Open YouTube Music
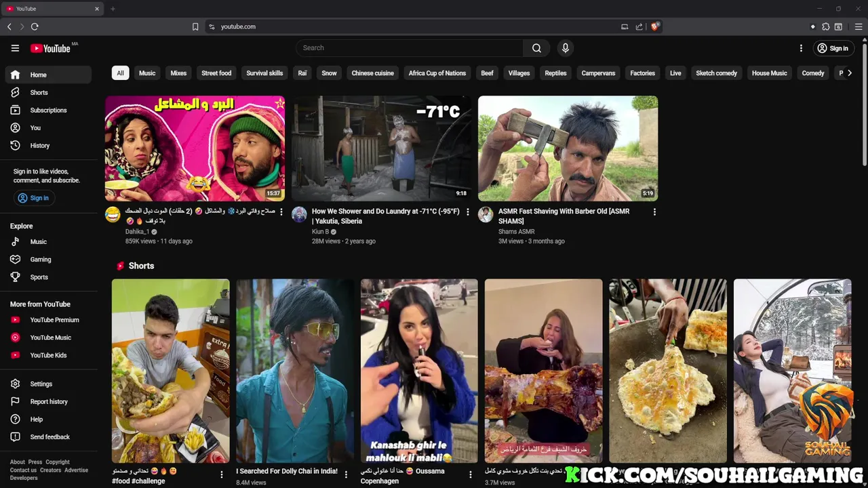The image size is (868, 488). [x=47, y=338]
